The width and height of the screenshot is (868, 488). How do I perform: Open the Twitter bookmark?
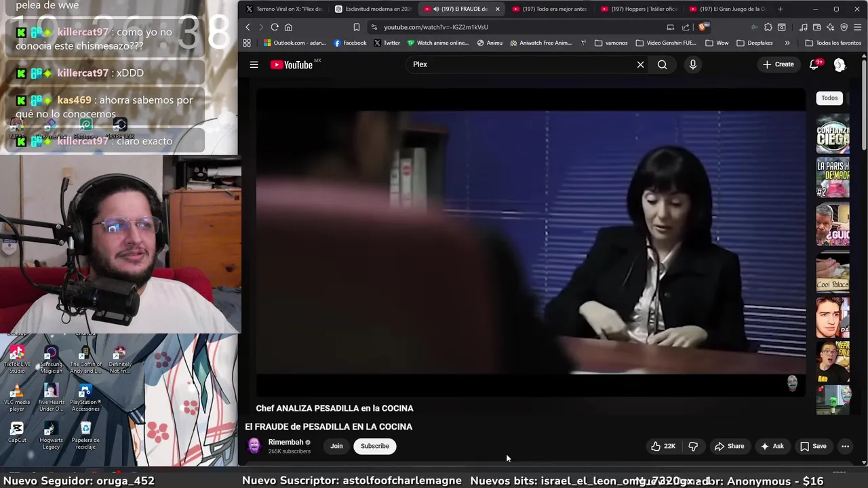(387, 43)
